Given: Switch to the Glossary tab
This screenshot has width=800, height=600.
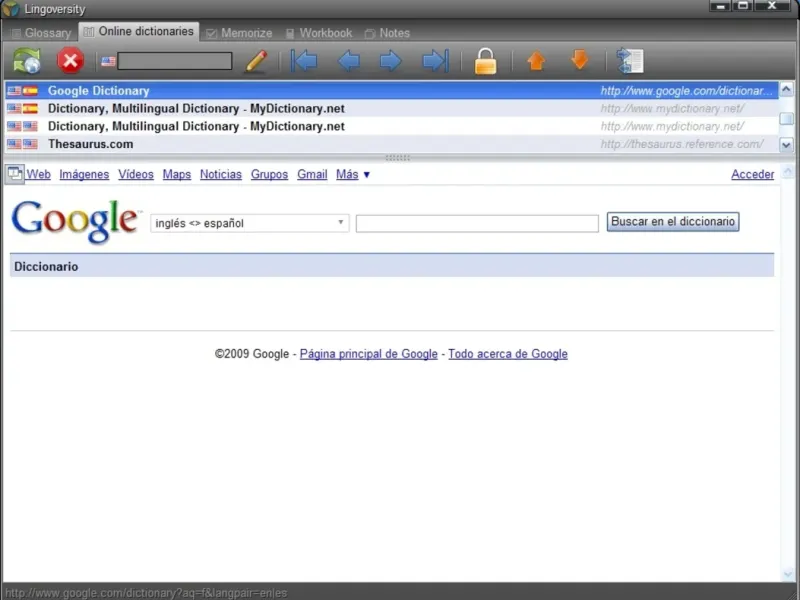Looking at the screenshot, I should (x=41, y=33).
